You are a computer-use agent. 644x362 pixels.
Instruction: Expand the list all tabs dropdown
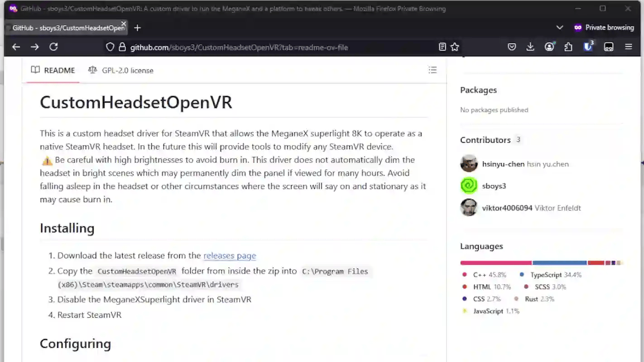560,28
